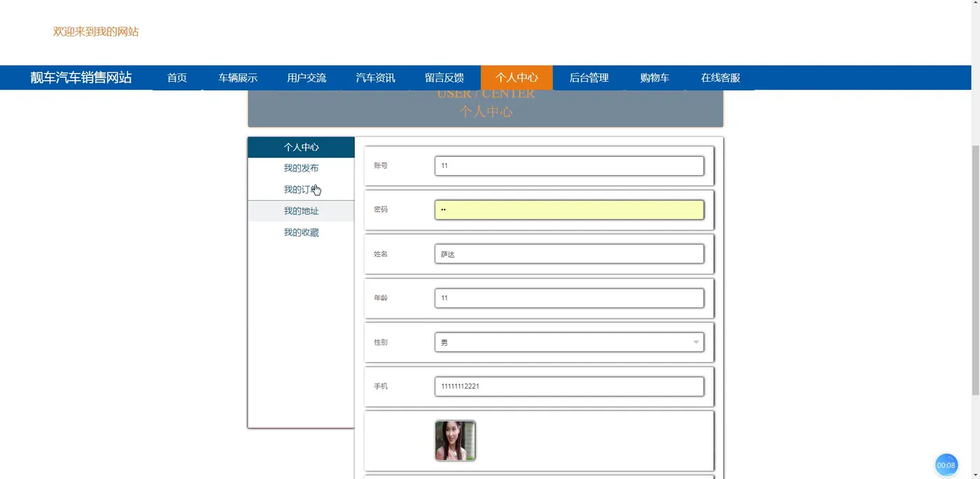The width and height of the screenshot is (980, 479).
Task: Open 我的订单 sidebar entry
Action: [301, 190]
